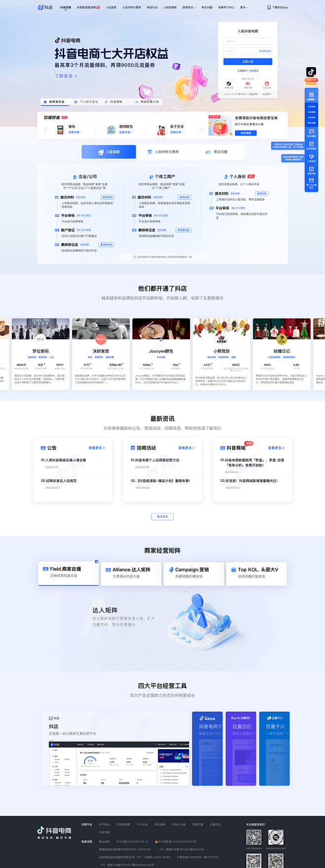Screen dimensions: 325x868
Task: Open the 小熊驾到 brand card
Action: tap(221, 354)
